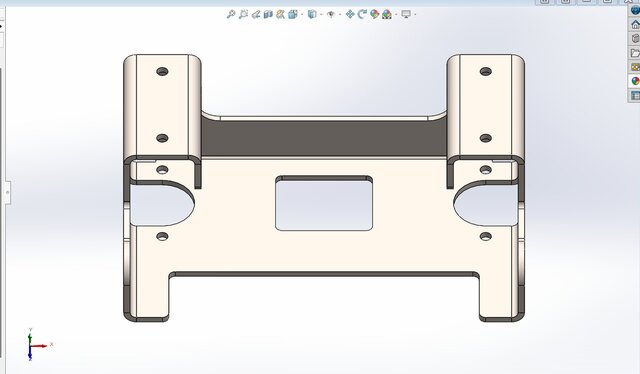Open the Dynamic Annotation Views tool
The height and width of the screenshot is (374, 640).
pos(280,15)
